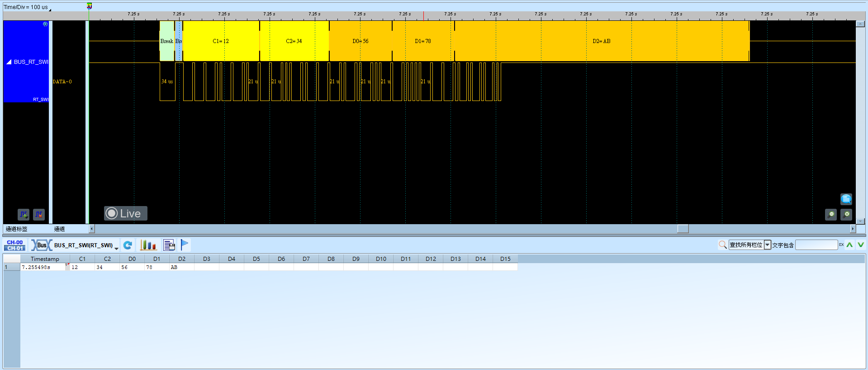Click the D2=AB decoded segment
The width and height of the screenshot is (868, 370).
602,41
